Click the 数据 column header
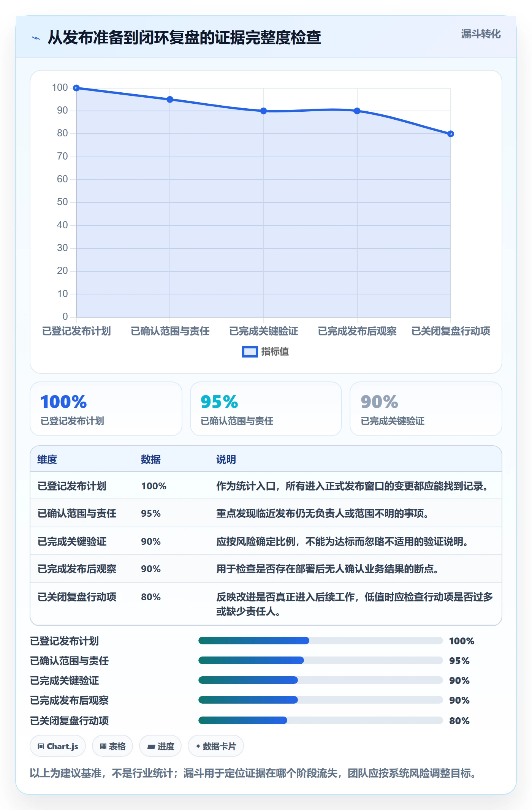Screen dimensions: 532x810 click(x=151, y=459)
